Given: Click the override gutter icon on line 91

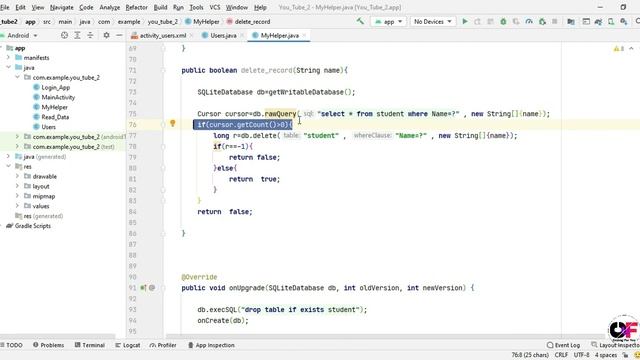Looking at the screenshot, I should 143,288.
